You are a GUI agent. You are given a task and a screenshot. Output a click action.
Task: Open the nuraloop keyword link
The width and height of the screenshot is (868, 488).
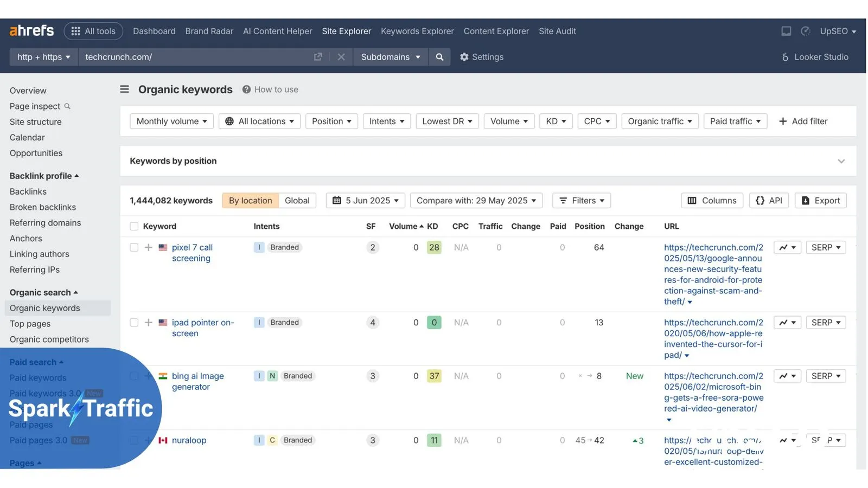[x=189, y=440]
